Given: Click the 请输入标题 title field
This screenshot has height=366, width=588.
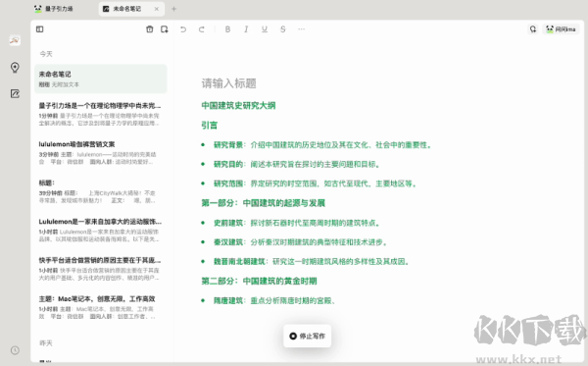Looking at the screenshot, I should click(x=228, y=83).
